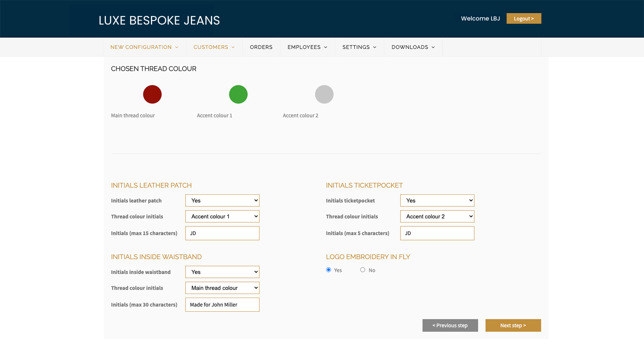Select the green Accent colour 1 swatch
Viewport: 644px width, 362px height.
point(238,94)
